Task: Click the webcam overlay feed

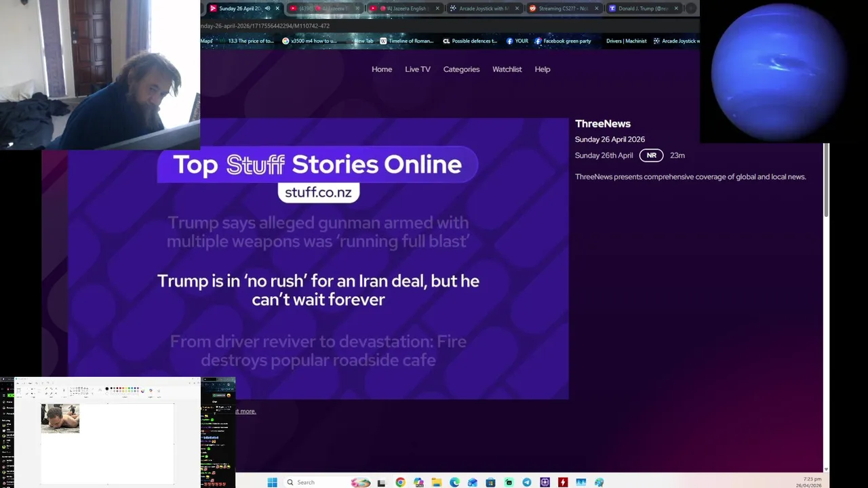Action: tap(100, 75)
